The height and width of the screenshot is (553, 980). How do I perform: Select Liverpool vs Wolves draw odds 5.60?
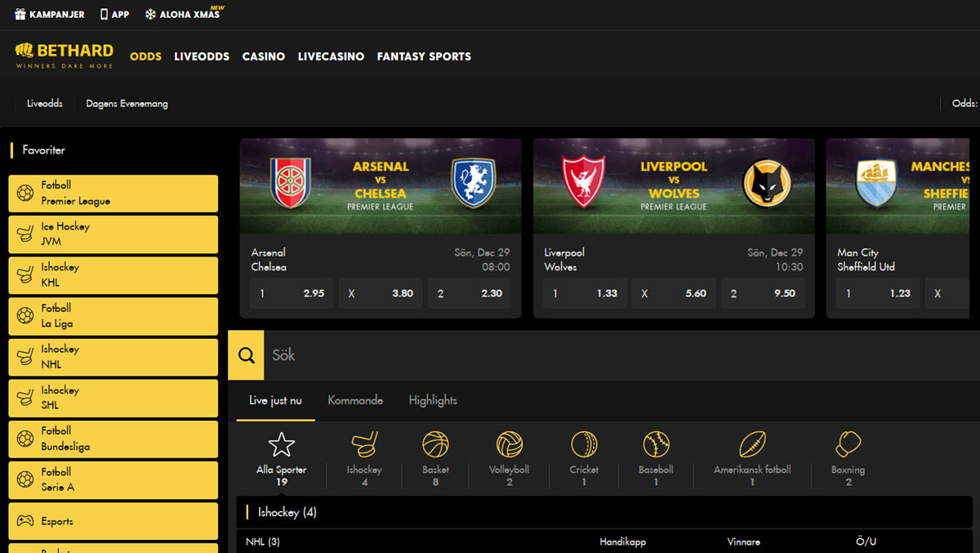coord(673,293)
